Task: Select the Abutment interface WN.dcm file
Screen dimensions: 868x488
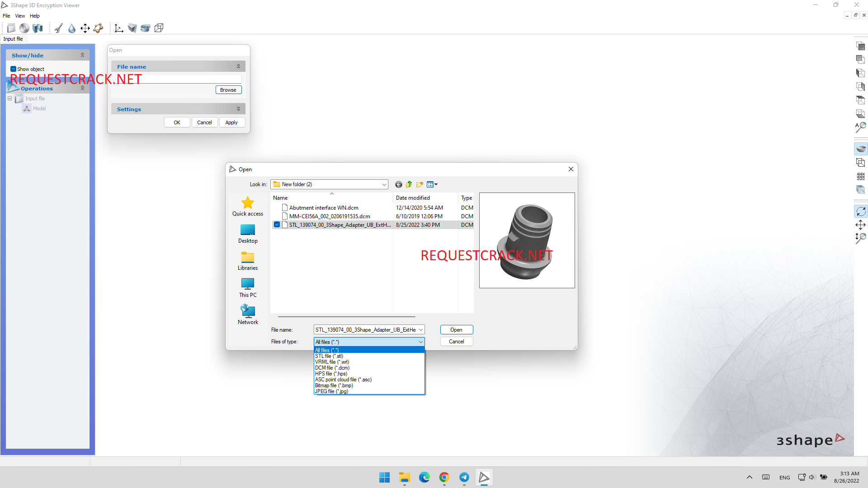Action: [x=324, y=208]
